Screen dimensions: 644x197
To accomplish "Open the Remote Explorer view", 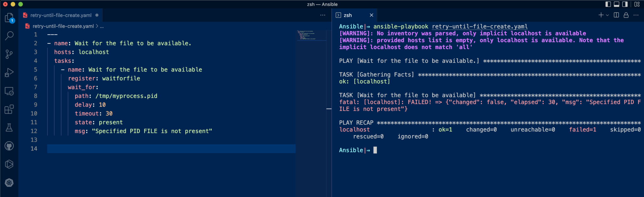I will click(9, 91).
